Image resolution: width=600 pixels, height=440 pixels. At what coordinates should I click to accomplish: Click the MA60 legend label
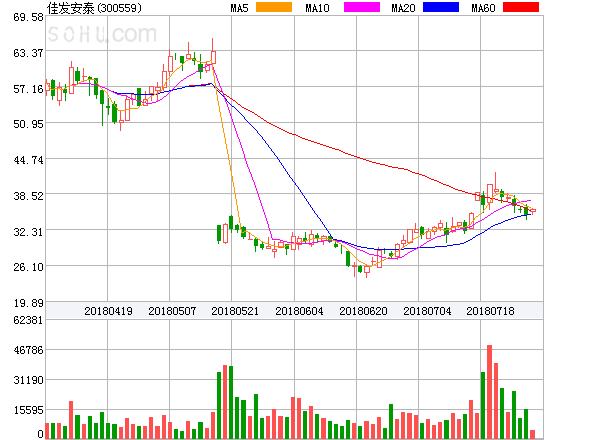click(x=483, y=8)
